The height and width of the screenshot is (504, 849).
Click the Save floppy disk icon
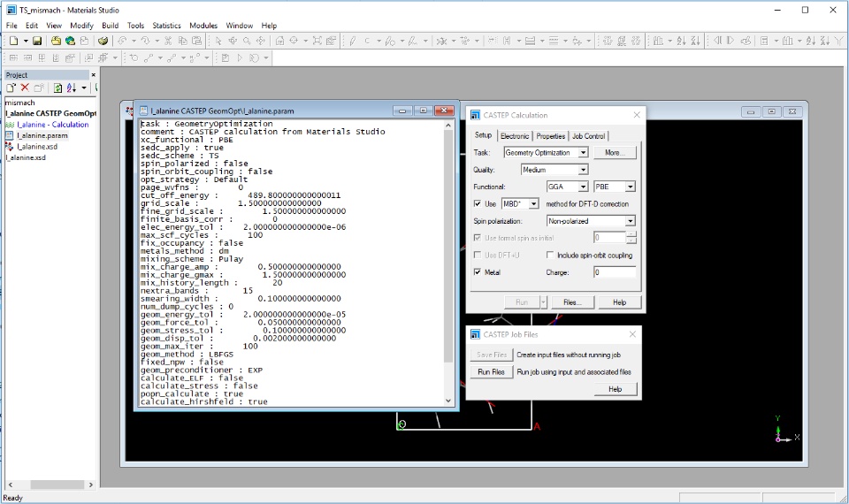click(37, 41)
